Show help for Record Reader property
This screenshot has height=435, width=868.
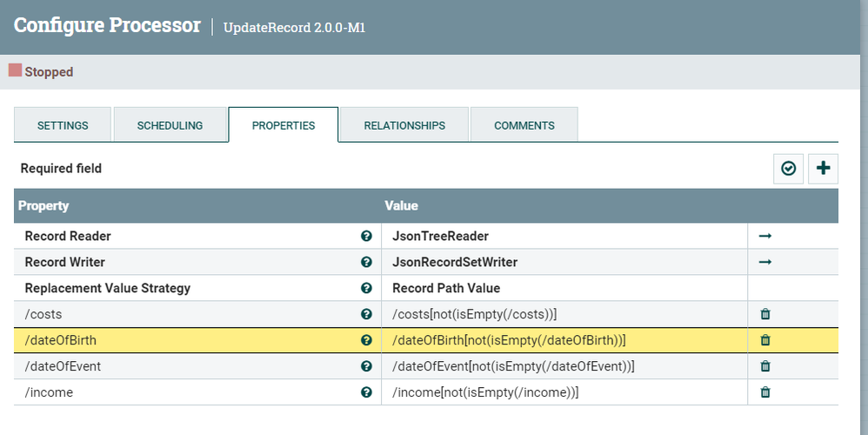pos(366,236)
